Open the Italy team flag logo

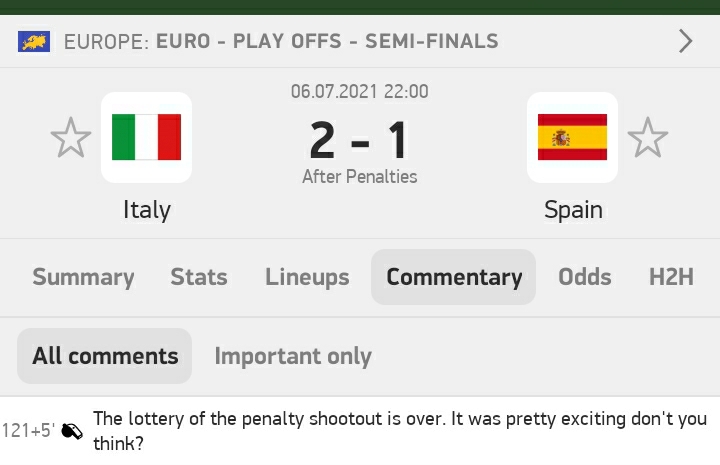(146, 137)
